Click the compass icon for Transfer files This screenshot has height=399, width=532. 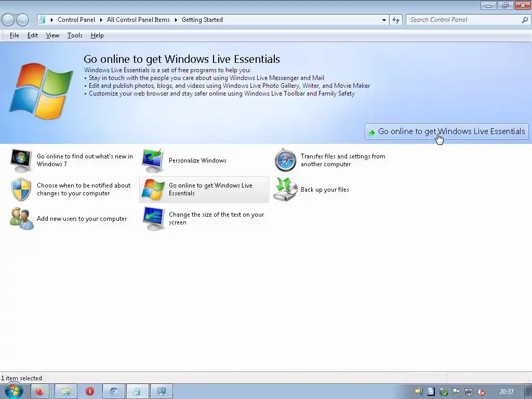pos(285,160)
